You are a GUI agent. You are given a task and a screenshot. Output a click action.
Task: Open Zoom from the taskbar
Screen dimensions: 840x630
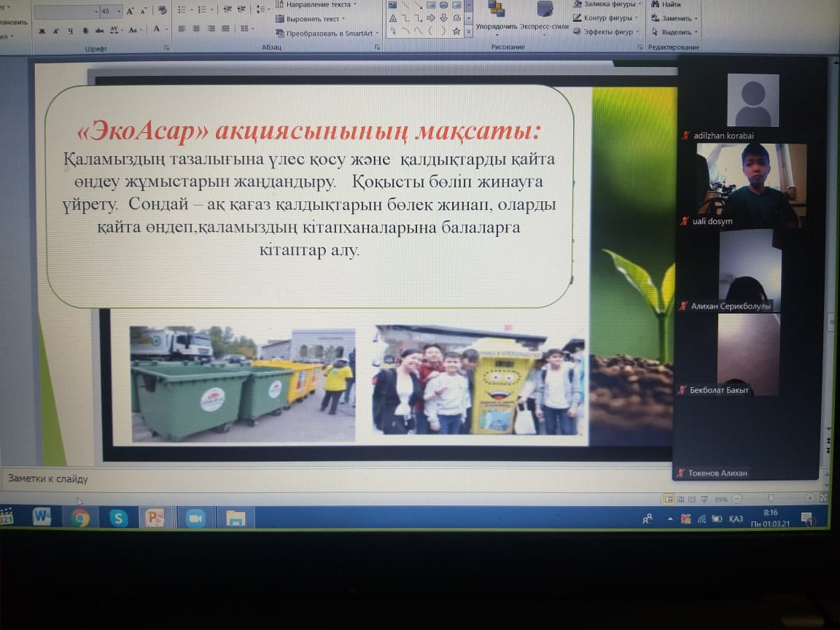click(195, 518)
